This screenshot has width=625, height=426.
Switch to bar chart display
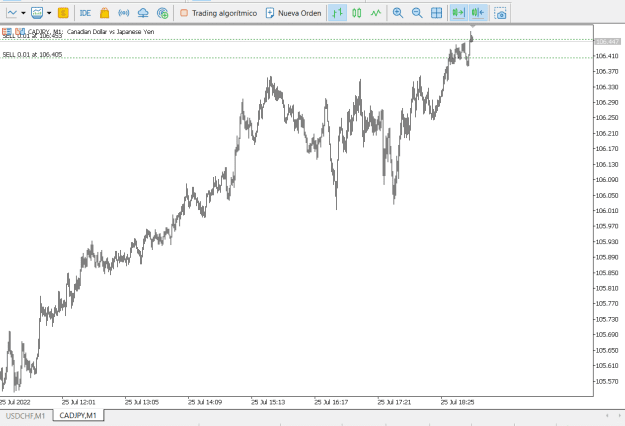coord(337,13)
